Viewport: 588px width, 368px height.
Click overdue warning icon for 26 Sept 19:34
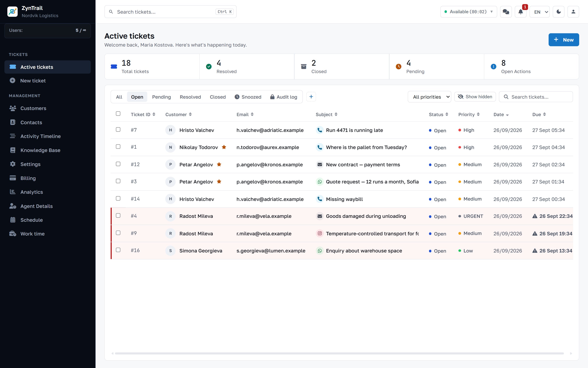click(535, 233)
